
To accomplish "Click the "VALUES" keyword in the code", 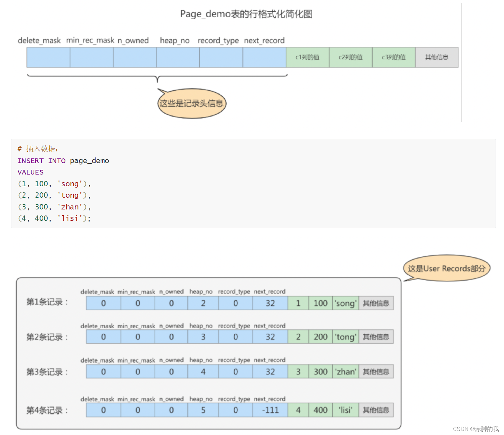I will click(x=31, y=172).
